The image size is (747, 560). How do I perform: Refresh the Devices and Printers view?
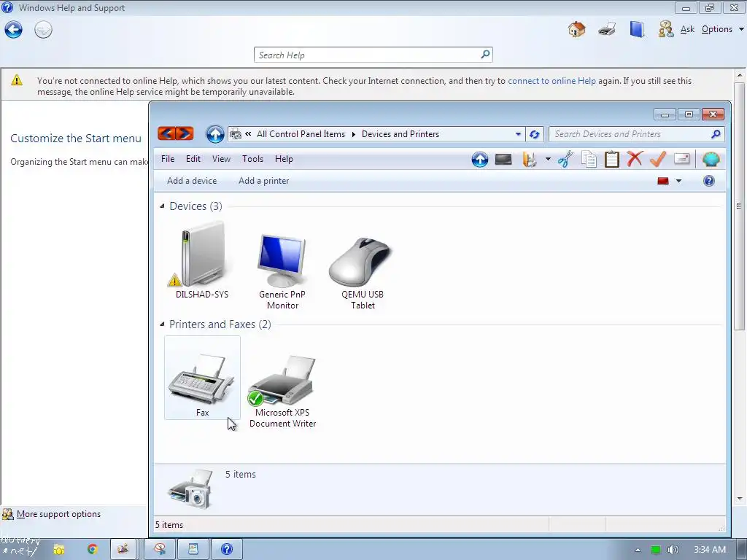point(534,134)
